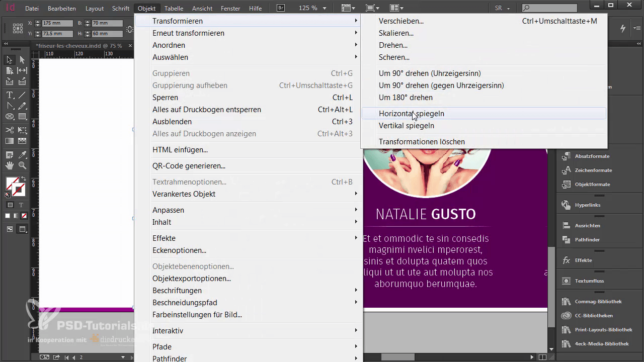Open the Pathfinder panel in dock
This screenshot has width=644, height=362.
587,240
